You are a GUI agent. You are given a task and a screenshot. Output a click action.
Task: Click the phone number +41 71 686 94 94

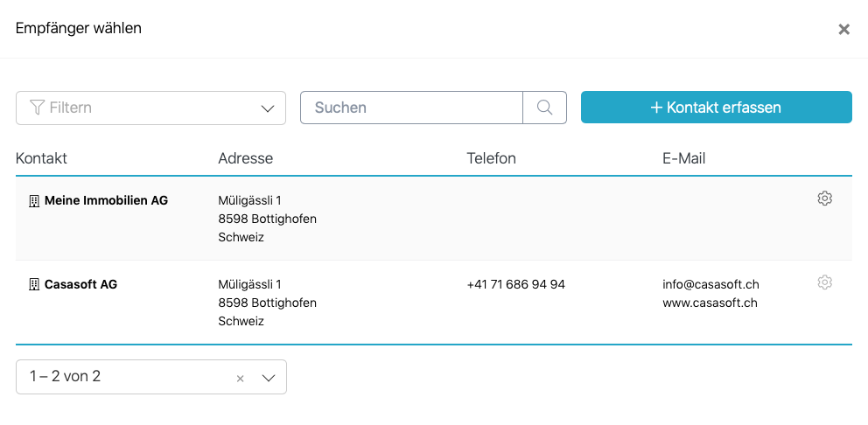tap(515, 284)
